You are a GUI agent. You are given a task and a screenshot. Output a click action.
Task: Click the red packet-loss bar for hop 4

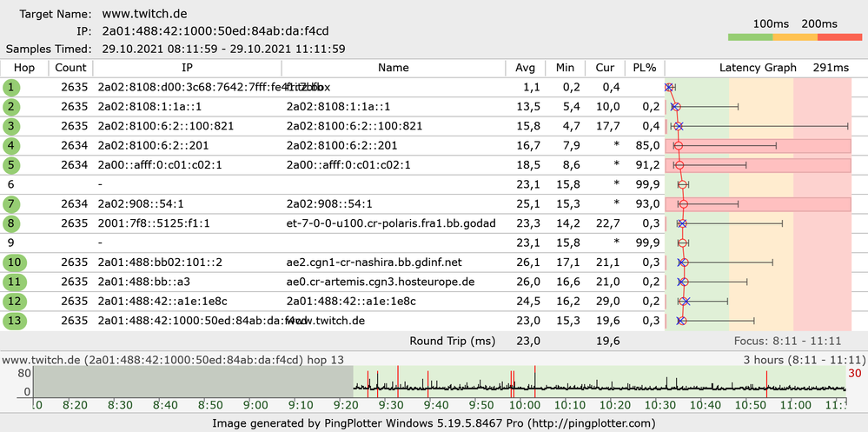pos(758,146)
